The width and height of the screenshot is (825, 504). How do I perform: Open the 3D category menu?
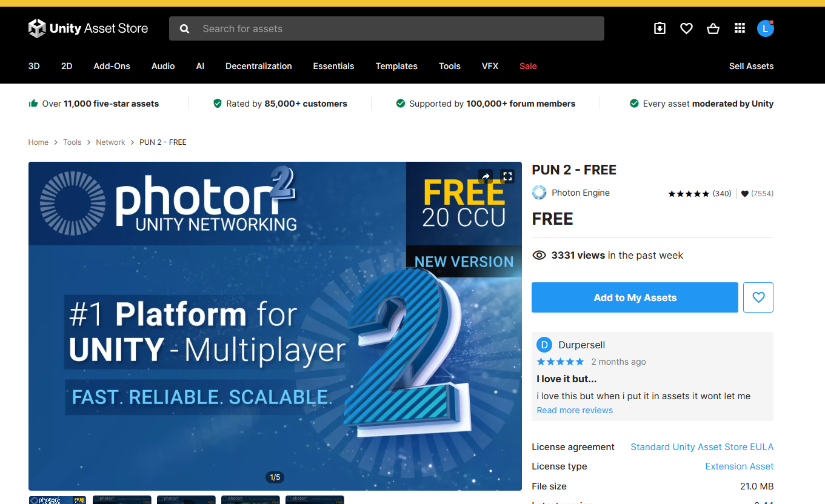tap(34, 66)
